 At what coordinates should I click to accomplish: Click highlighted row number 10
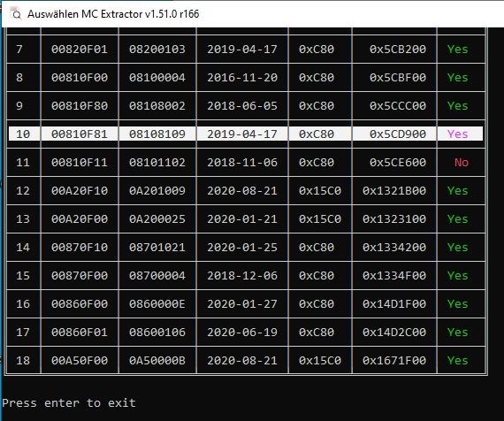click(23, 134)
